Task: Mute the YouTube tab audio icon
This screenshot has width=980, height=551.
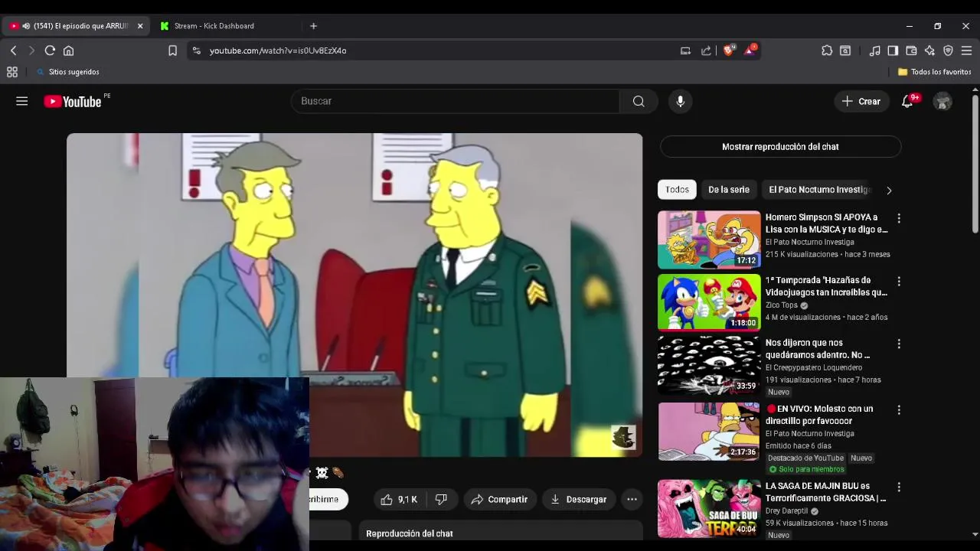Action: click(26, 26)
